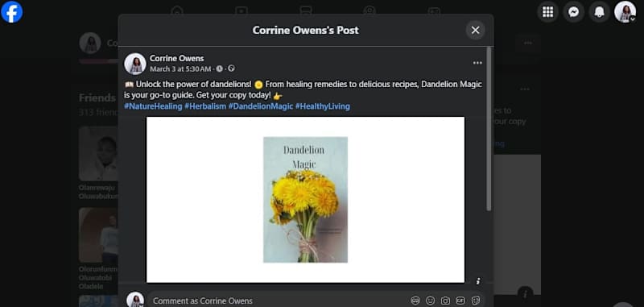Open the Dandelion Magic book cover image
Viewport: 644px width, 307px height.
pos(305,200)
